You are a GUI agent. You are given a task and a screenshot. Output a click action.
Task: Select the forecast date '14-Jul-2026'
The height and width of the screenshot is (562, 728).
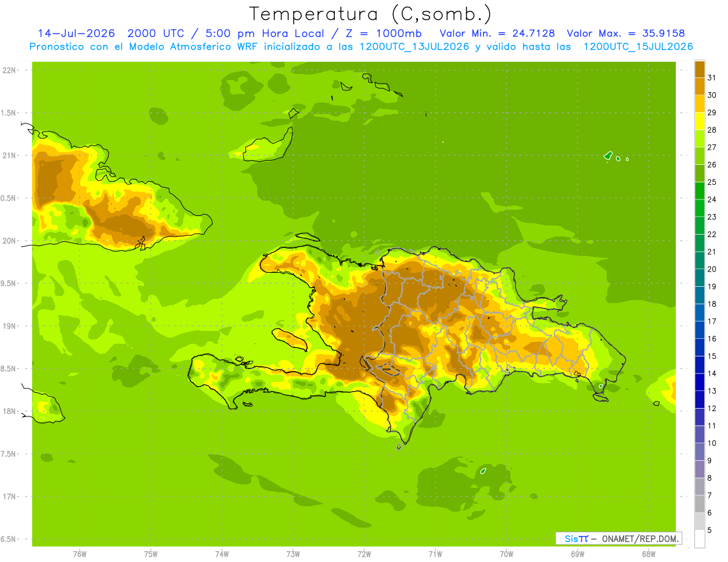[76, 33]
